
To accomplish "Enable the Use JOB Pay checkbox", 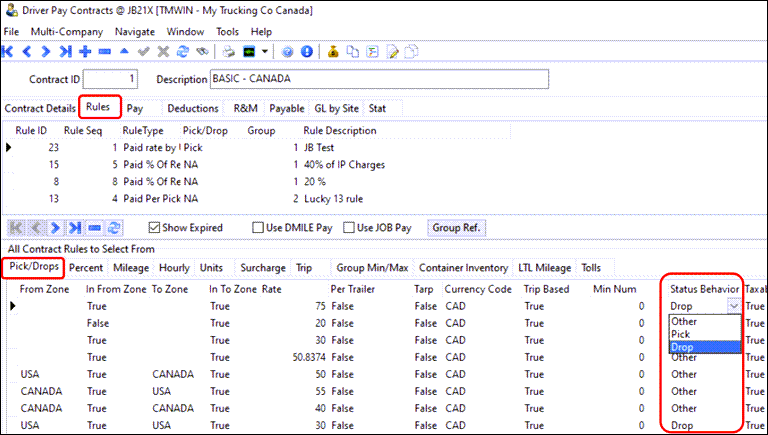I will pyautogui.click(x=349, y=228).
